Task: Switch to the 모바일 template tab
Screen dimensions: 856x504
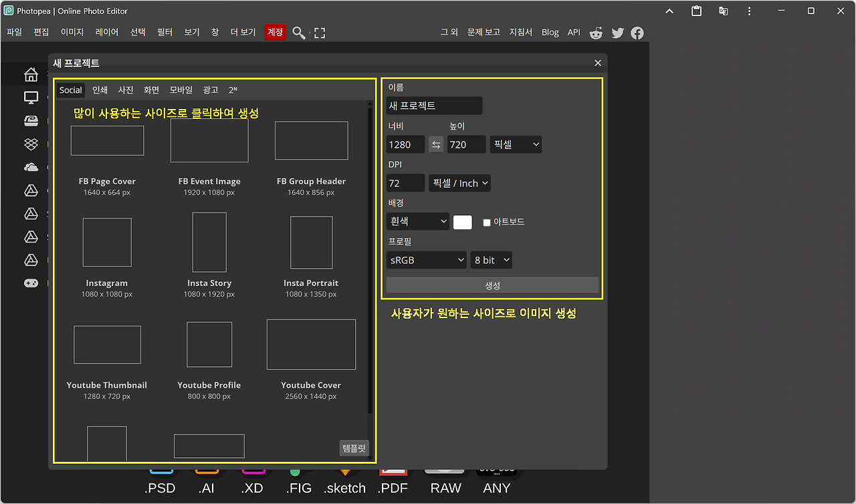Action: point(181,90)
